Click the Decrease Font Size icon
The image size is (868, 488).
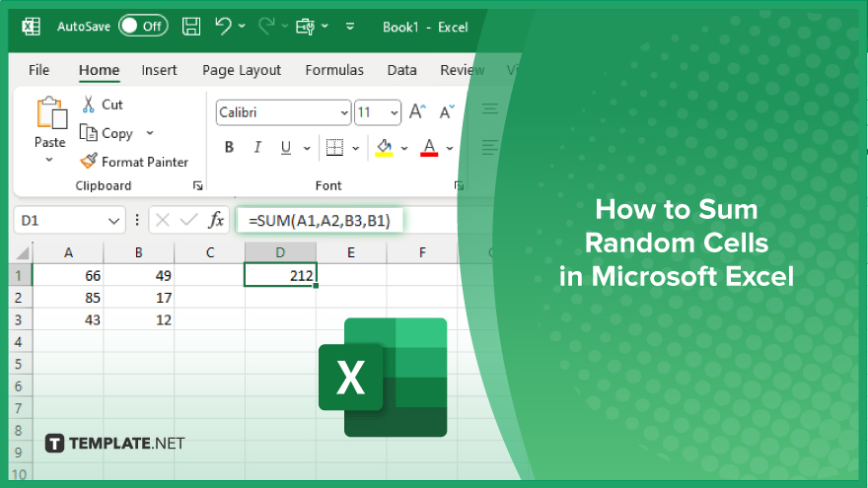tap(447, 111)
